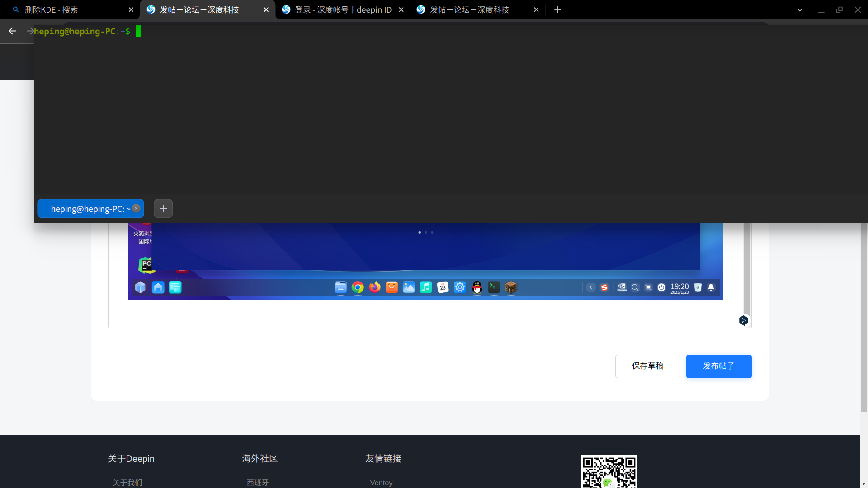Viewport: 868px width, 488px height.
Task: Click the browser back arrow button
Action: click(x=12, y=31)
